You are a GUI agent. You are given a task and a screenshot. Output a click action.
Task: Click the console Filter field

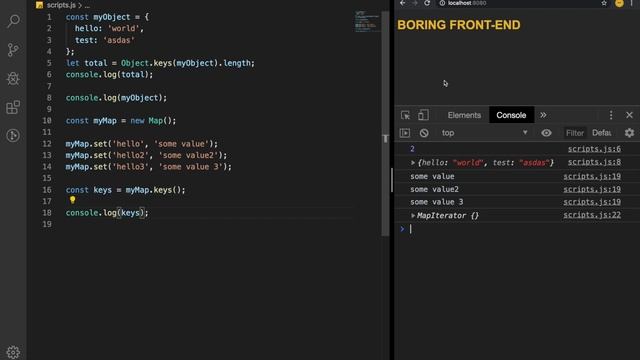click(575, 133)
